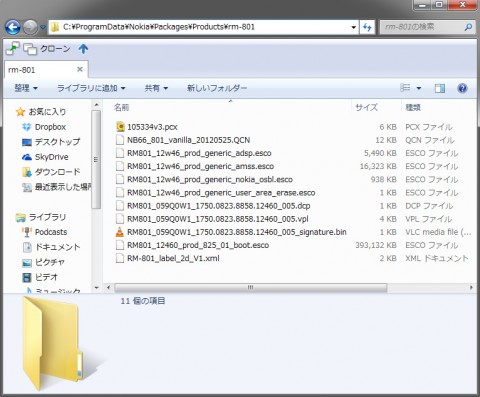Viewport: 480px width, 397px height.
Task: Sort by the 名前 column header
Action: tap(121, 107)
